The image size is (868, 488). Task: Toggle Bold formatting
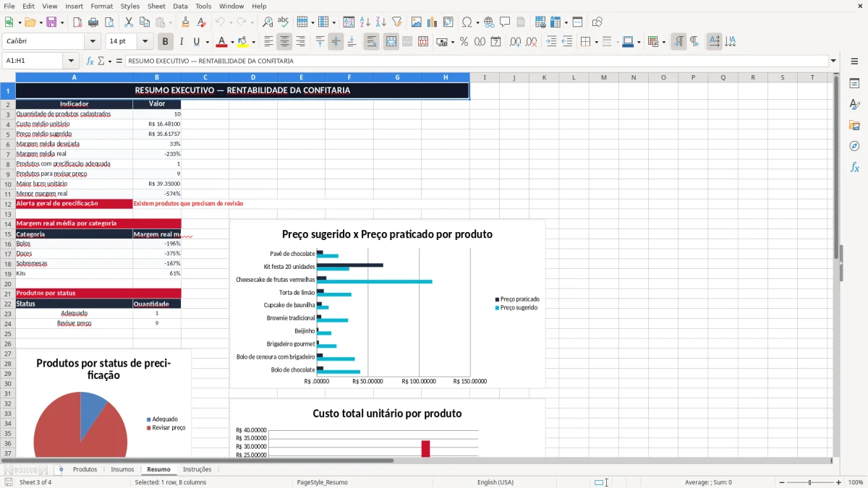point(166,42)
